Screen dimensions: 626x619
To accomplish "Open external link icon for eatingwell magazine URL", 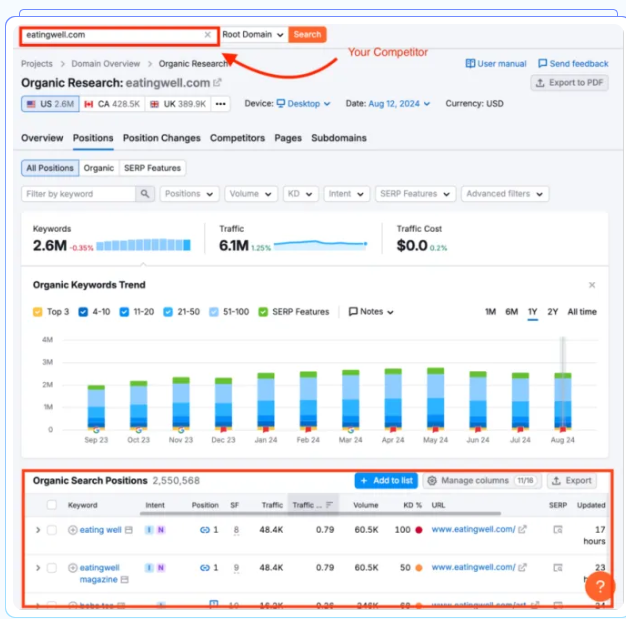I will [x=522, y=567].
